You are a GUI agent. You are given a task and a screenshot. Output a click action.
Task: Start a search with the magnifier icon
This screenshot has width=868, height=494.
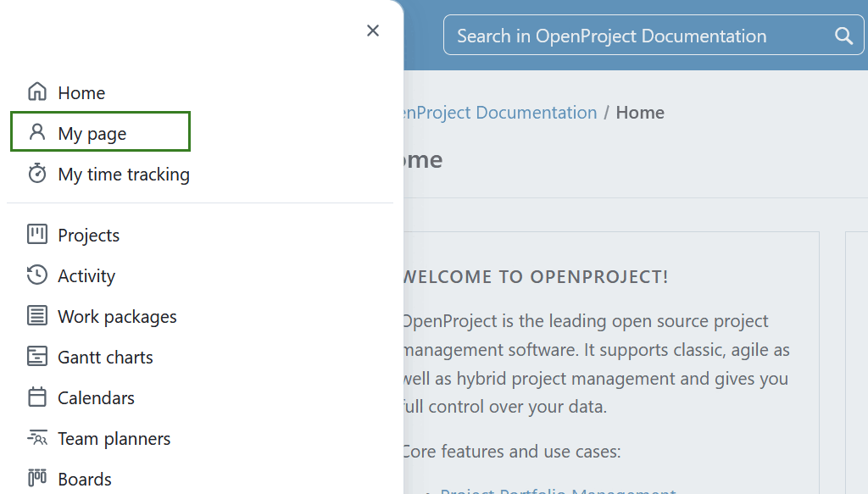point(843,36)
